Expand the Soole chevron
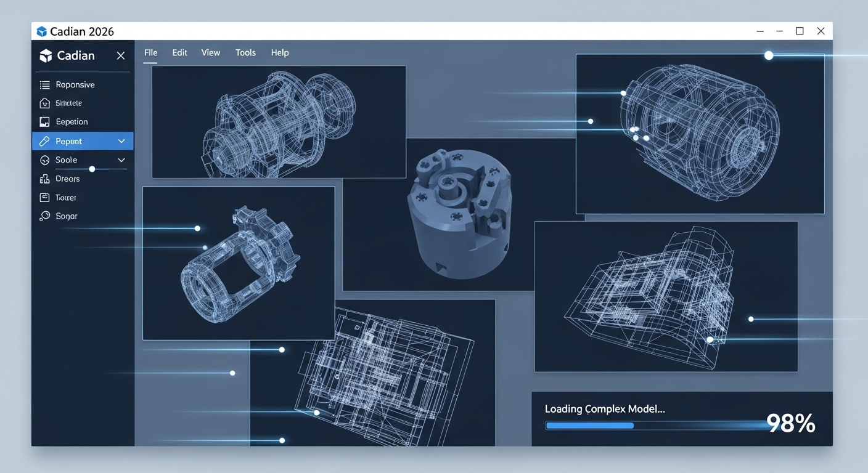 121,160
